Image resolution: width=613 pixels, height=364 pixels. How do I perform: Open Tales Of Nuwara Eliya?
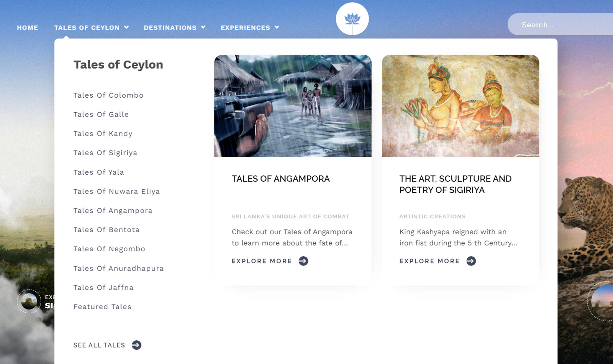click(116, 192)
